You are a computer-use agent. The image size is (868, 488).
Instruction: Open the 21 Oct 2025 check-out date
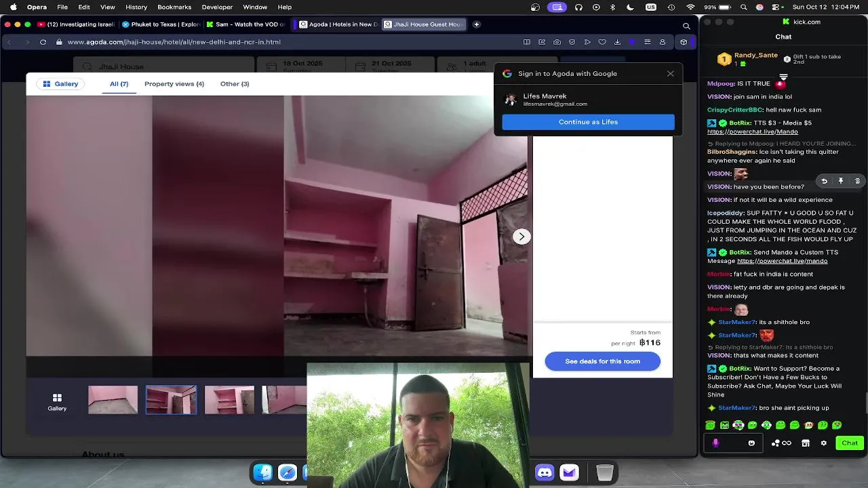click(x=390, y=66)
